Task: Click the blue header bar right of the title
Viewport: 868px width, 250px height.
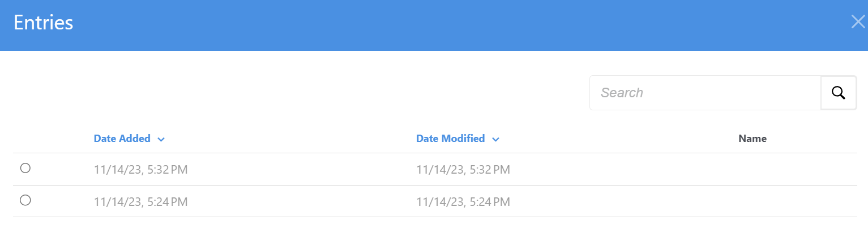Action: (453, 25)
